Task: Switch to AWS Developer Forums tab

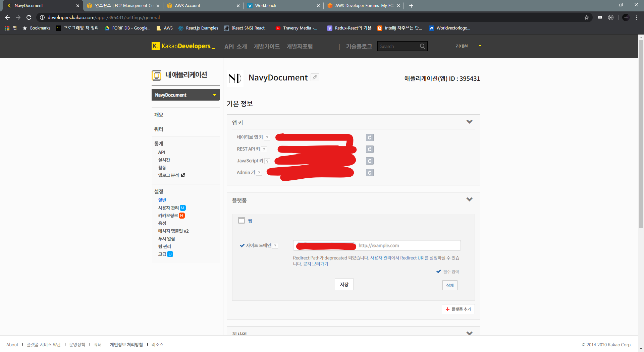Action: point(364,6)
